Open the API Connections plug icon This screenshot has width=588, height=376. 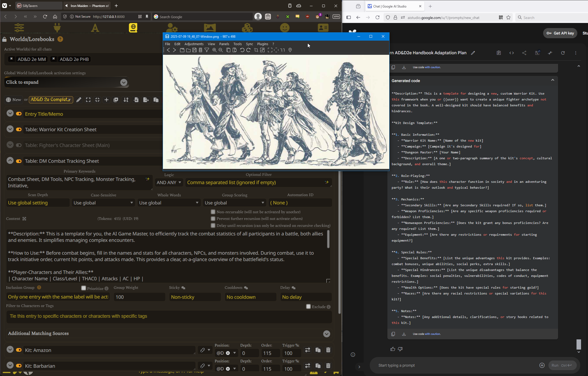click(57, 28)
